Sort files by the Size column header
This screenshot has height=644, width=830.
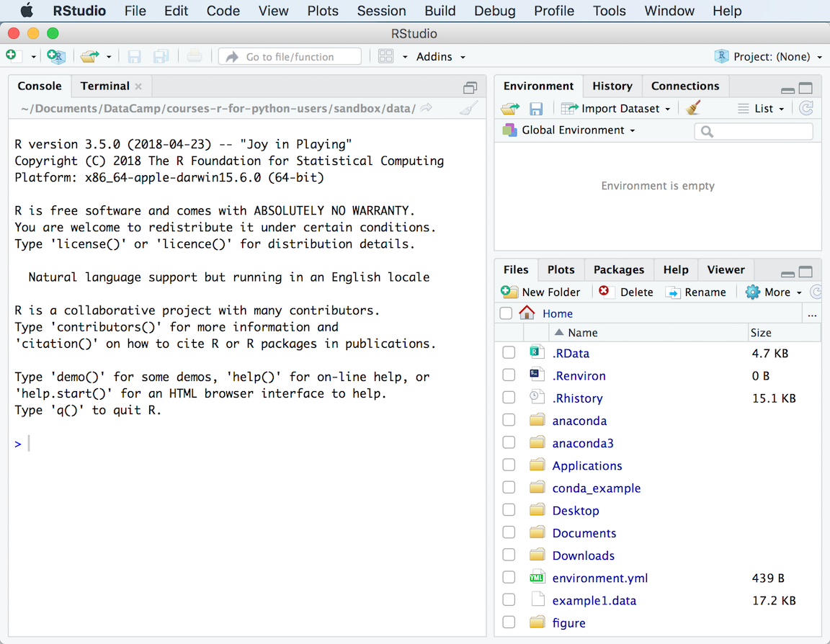(x=785, y=332)
